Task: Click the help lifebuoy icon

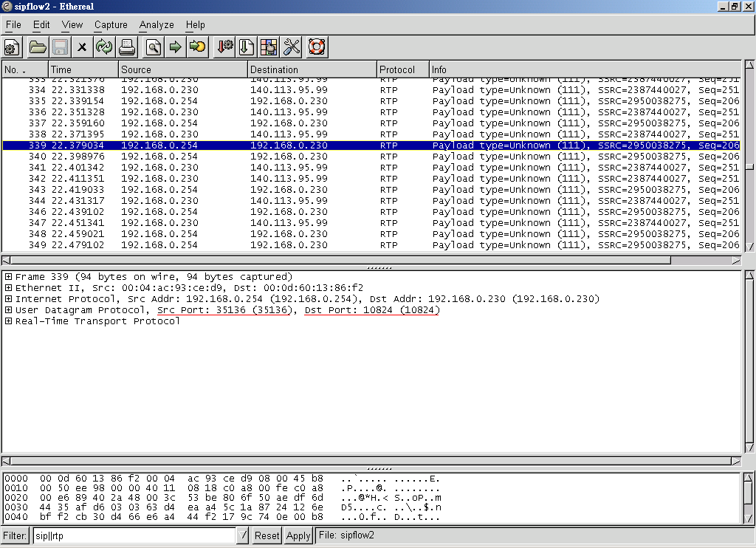Action: [x=317, y=48]
